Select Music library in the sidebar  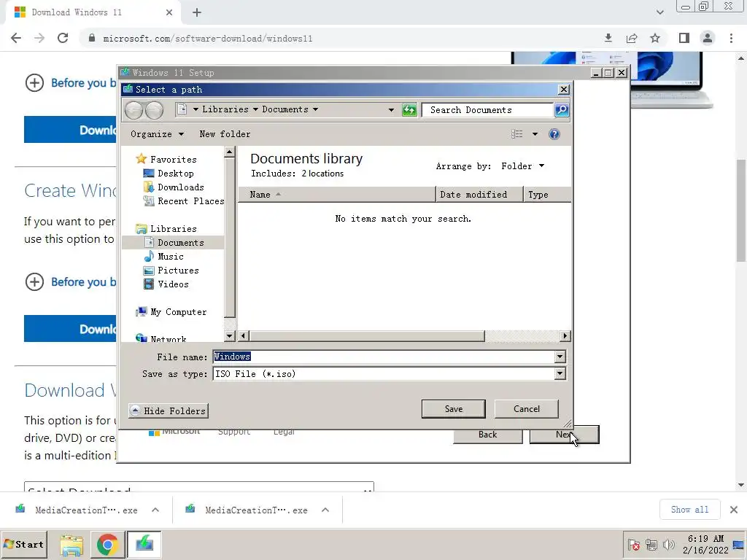pyautogui.click(x=171, y=256)
